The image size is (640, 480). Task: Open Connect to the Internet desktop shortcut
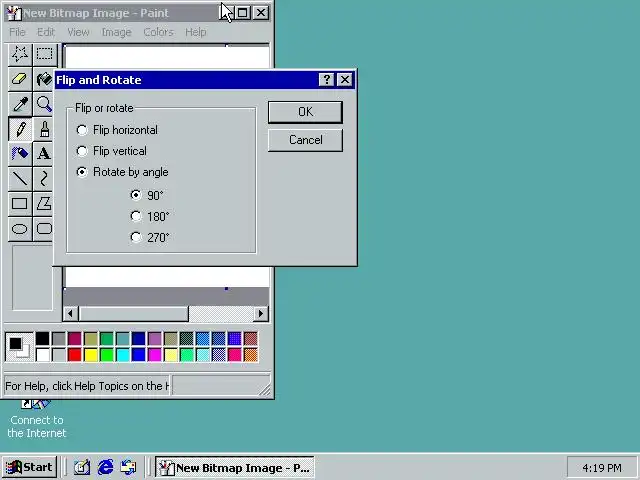(x=36, y=420)
